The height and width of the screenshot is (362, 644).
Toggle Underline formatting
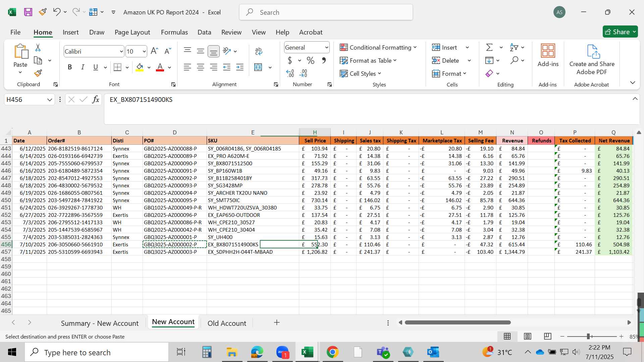point(96,67)
